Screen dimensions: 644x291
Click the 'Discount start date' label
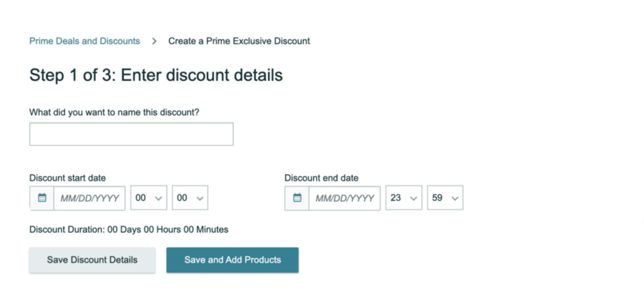click(x=67, y=178)
